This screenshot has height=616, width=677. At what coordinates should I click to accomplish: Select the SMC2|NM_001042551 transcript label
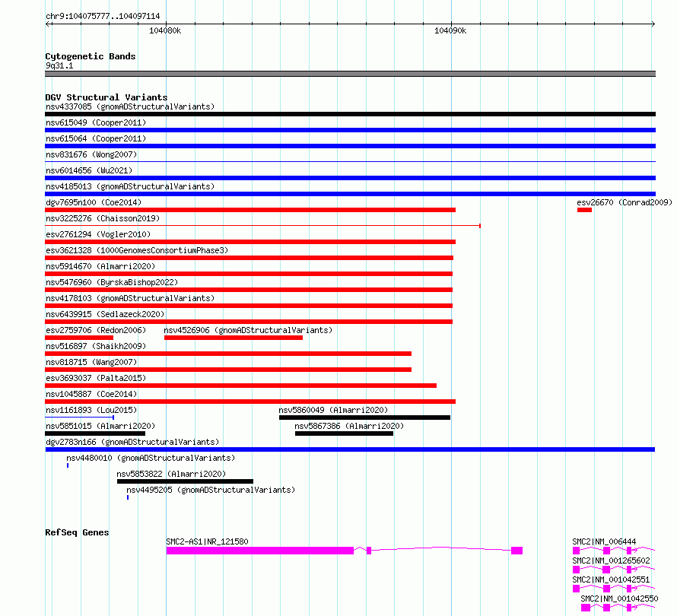(x=611, y=579)
